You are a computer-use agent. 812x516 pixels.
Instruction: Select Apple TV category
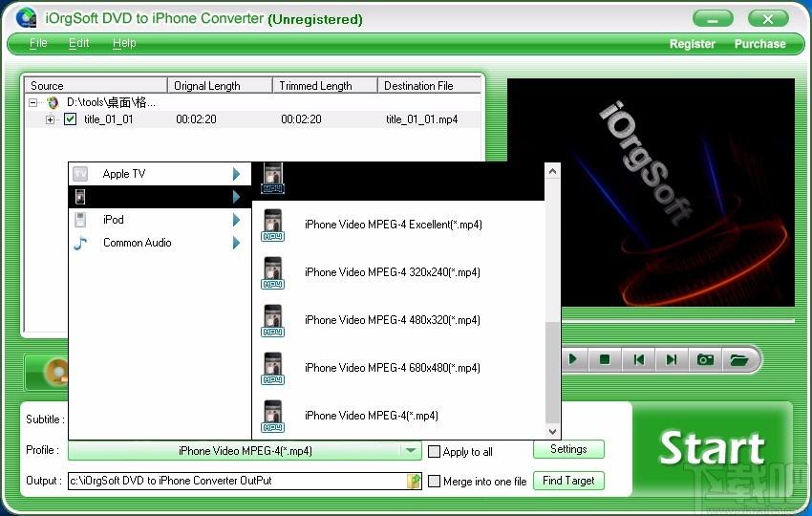coord(160,174)
